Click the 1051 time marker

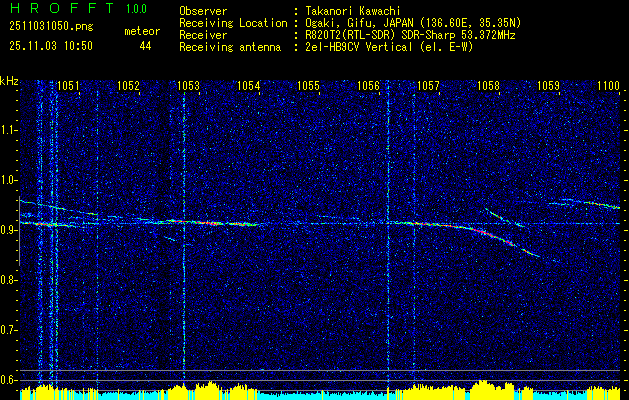click(68, 85)
